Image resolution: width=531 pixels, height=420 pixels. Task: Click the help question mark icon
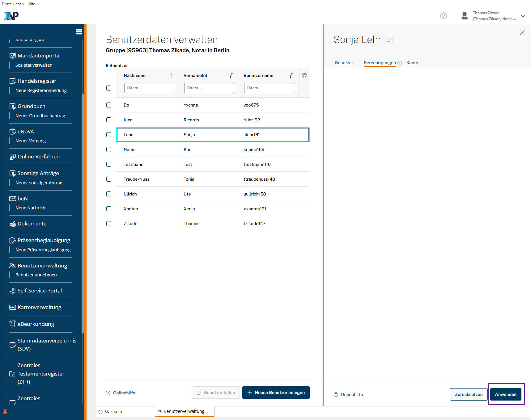[443, 16]
